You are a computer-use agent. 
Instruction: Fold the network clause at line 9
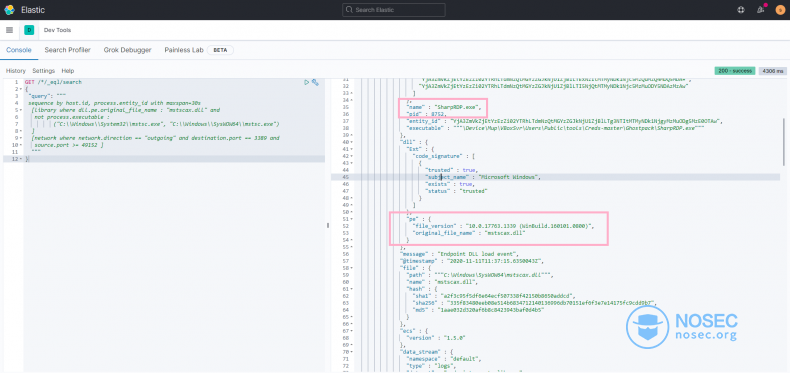pos(20,138)
